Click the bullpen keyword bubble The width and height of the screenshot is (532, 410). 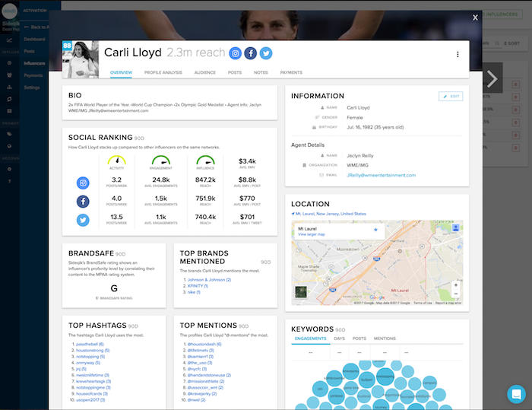[366, 380]
